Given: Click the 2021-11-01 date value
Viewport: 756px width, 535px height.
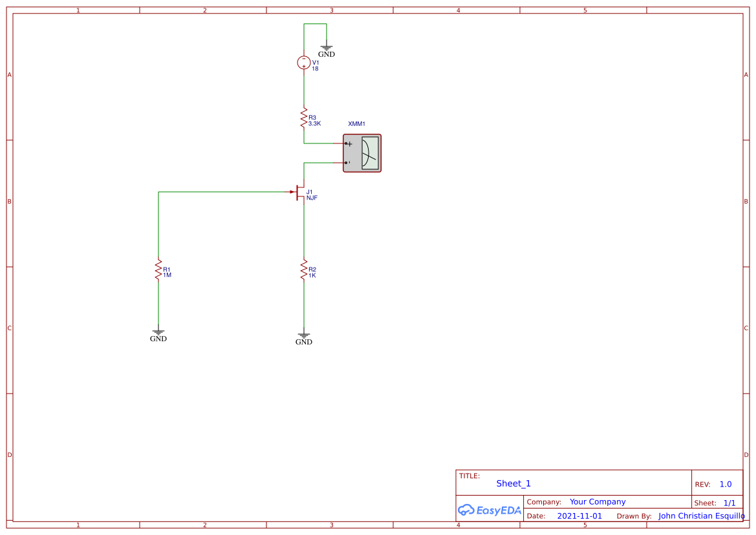Looking at the screenshot, I should click(579, 516).
